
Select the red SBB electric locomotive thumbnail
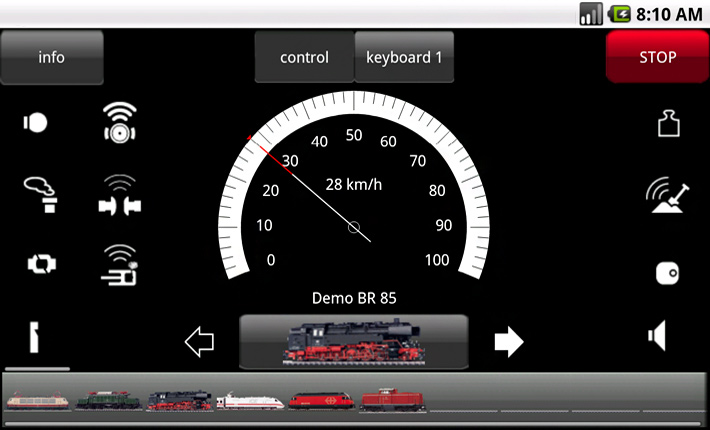[321, 401]
